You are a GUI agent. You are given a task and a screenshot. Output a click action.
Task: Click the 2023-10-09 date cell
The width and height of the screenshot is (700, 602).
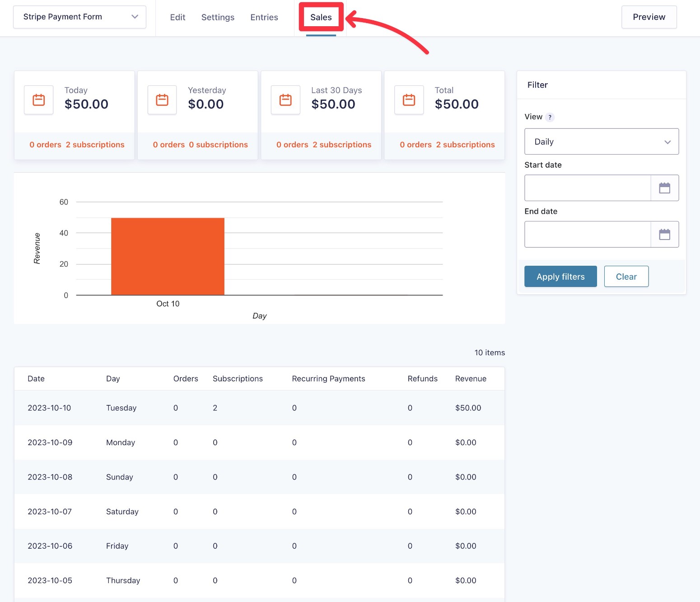point(50,442)
